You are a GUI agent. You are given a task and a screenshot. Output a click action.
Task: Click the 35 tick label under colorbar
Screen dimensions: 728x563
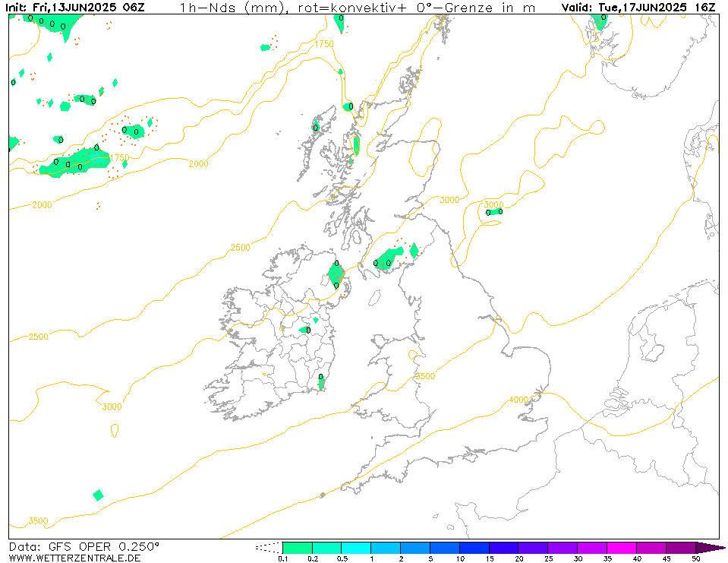[607, 558]
